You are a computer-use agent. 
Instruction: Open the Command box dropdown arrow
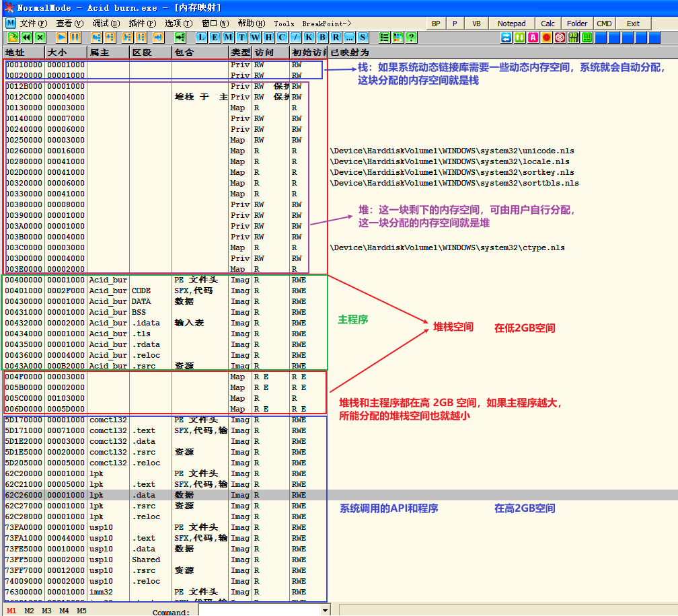coord(325,611)
